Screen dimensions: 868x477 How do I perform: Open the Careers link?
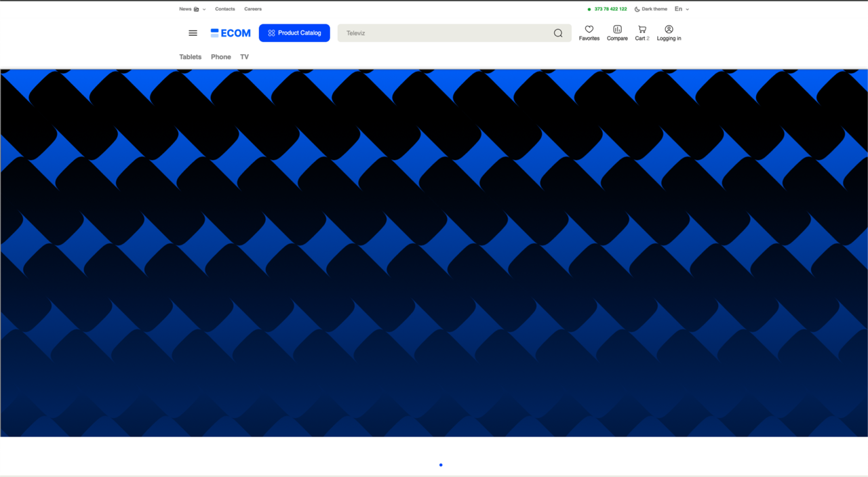pyautogui.click(x=253, y=9)
